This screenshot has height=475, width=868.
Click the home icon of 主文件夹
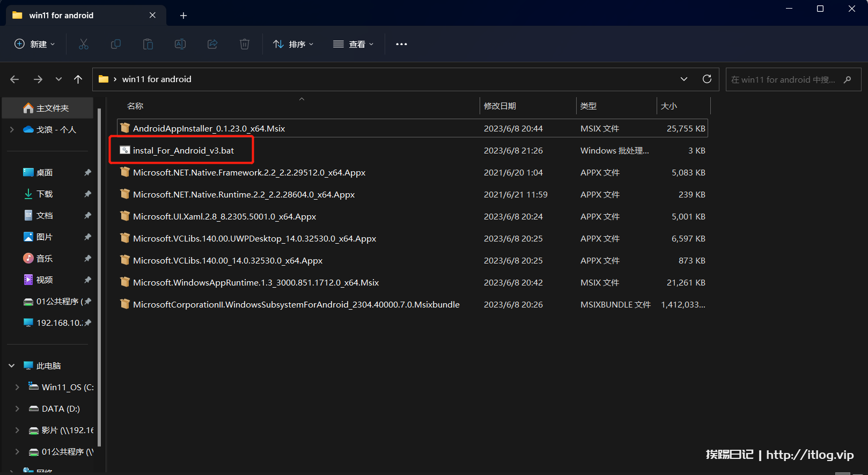(x=28, y=108)
